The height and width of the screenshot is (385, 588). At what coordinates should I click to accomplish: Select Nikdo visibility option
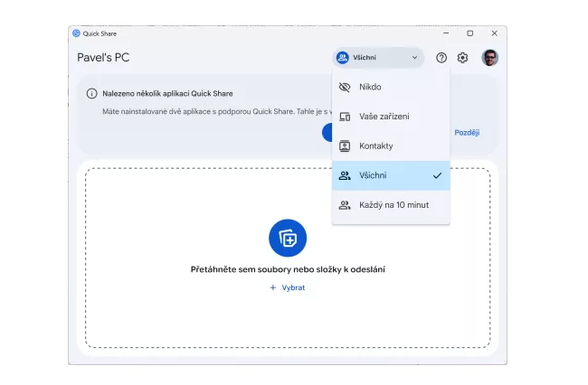[x=391, y=87]
